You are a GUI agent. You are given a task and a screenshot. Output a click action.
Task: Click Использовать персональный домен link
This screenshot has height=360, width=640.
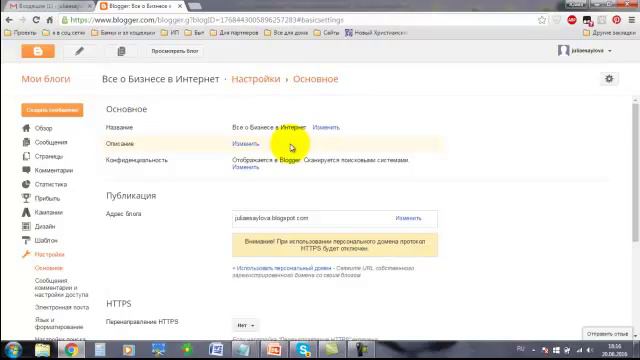click(283, 268)
